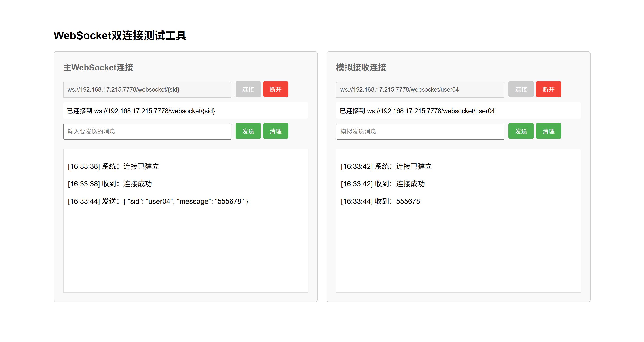Viewport: 644px width, 342px height.
Task: Focus the main WebSocket URL field with {sid}
Action: pyautogui.click(x=147, y=89)
